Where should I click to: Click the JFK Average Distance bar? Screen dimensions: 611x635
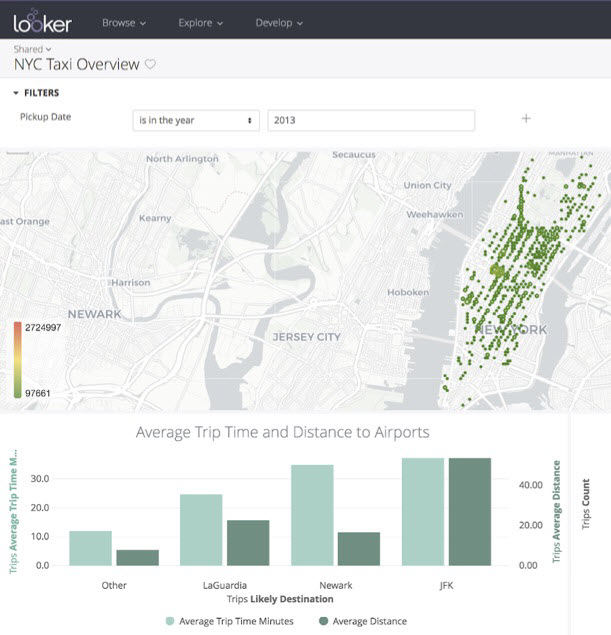point(470,512)
